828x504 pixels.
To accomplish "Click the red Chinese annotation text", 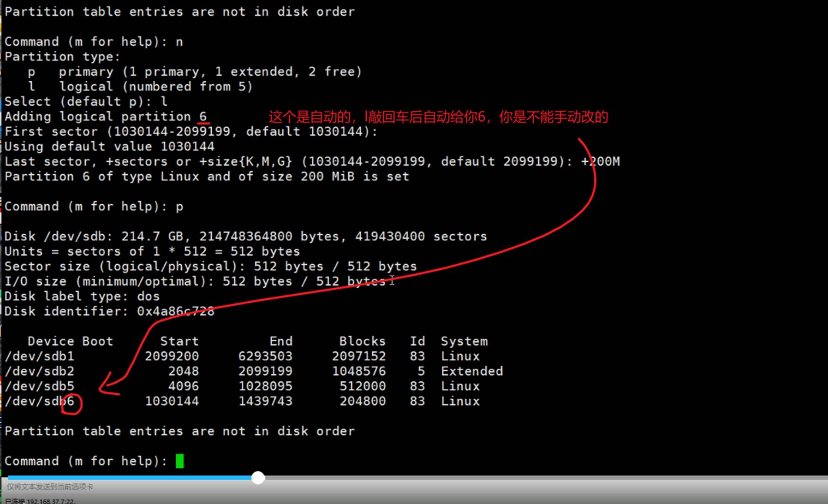I will [x=438, y=117].
